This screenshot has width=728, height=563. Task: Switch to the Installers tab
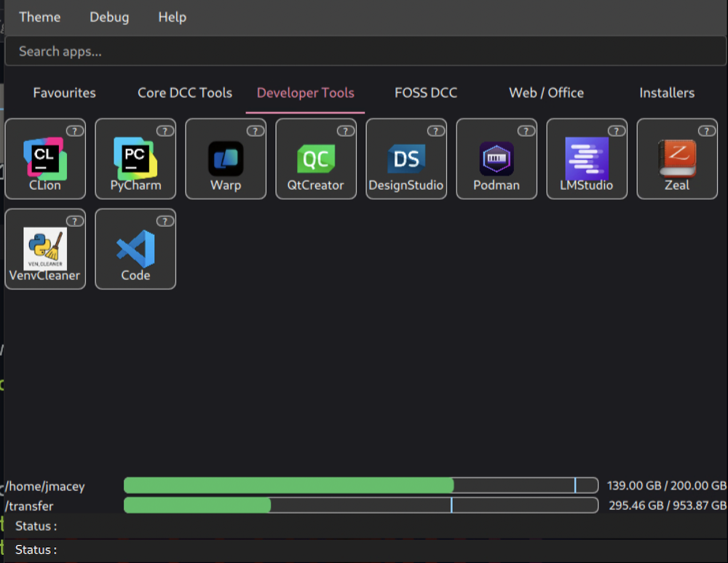(667, 93)
